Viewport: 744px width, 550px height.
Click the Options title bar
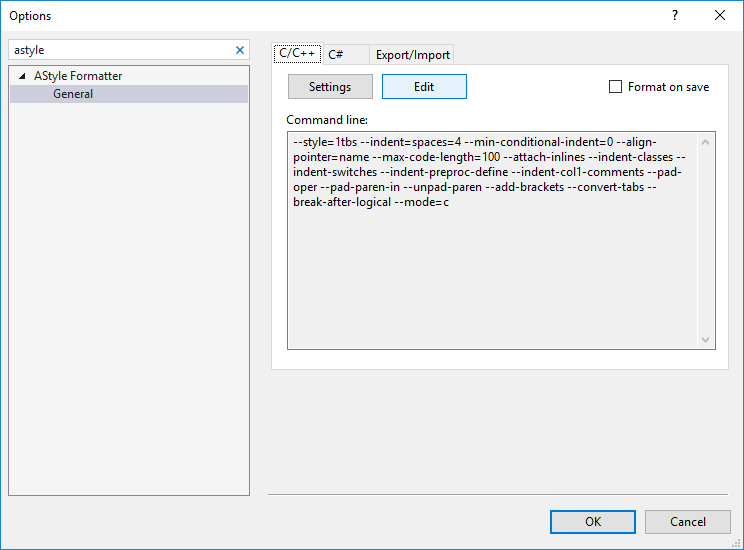[x=300, y=15]
